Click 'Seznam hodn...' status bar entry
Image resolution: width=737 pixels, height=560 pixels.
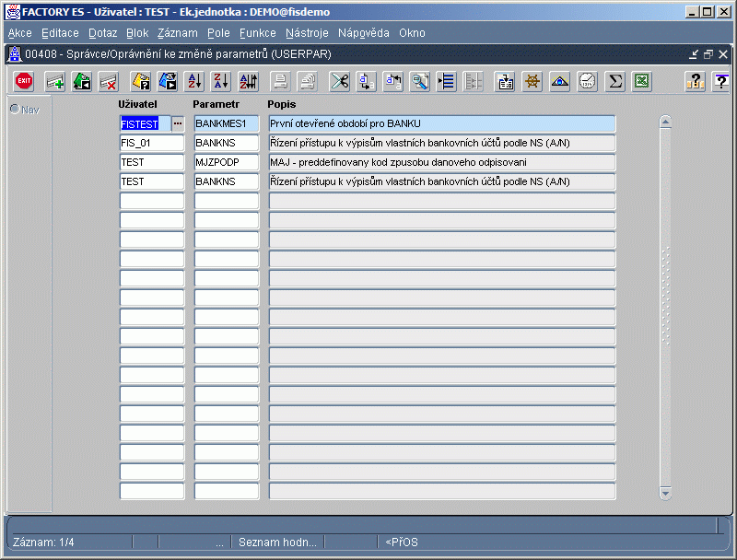click(x=277, y=542)
